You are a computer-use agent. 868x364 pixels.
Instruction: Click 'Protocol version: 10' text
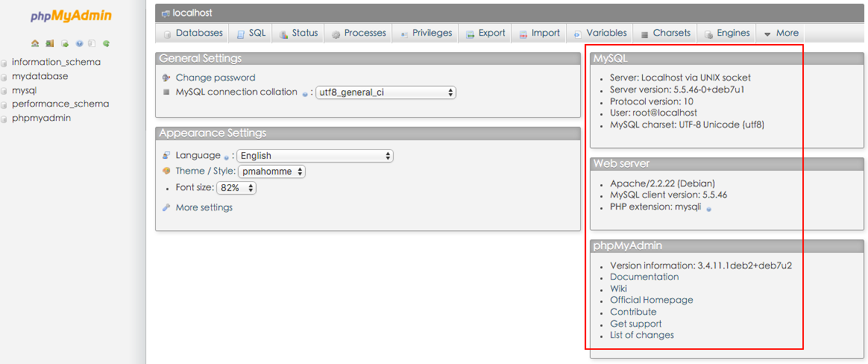click(652, 101)
